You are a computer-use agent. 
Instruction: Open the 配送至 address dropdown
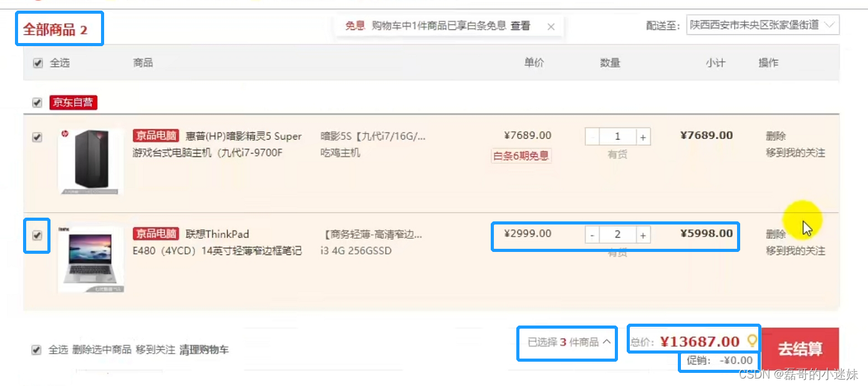[762, 26]
